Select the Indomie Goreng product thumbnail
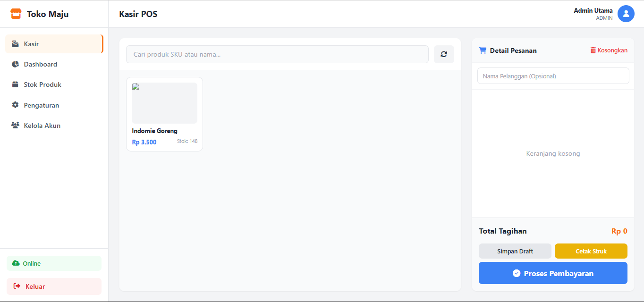This screenshot has width=644, height=302. 164,103
